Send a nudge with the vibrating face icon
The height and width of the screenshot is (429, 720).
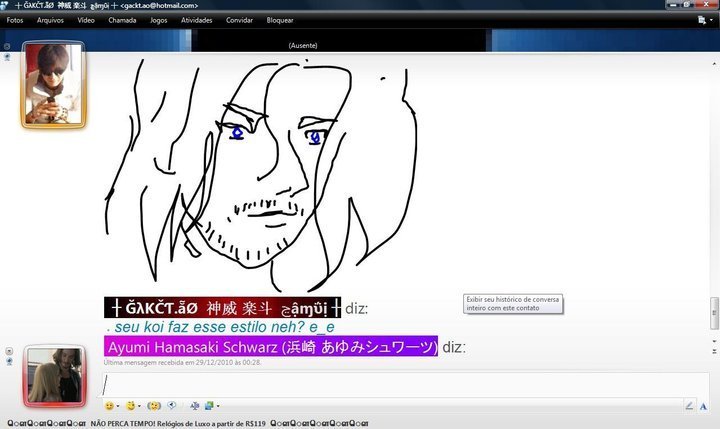pyautogui.click(x=154, y=405)
